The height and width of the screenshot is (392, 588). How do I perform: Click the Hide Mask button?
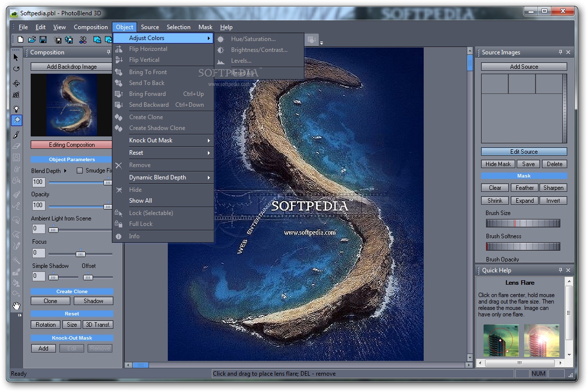point(498,164)
